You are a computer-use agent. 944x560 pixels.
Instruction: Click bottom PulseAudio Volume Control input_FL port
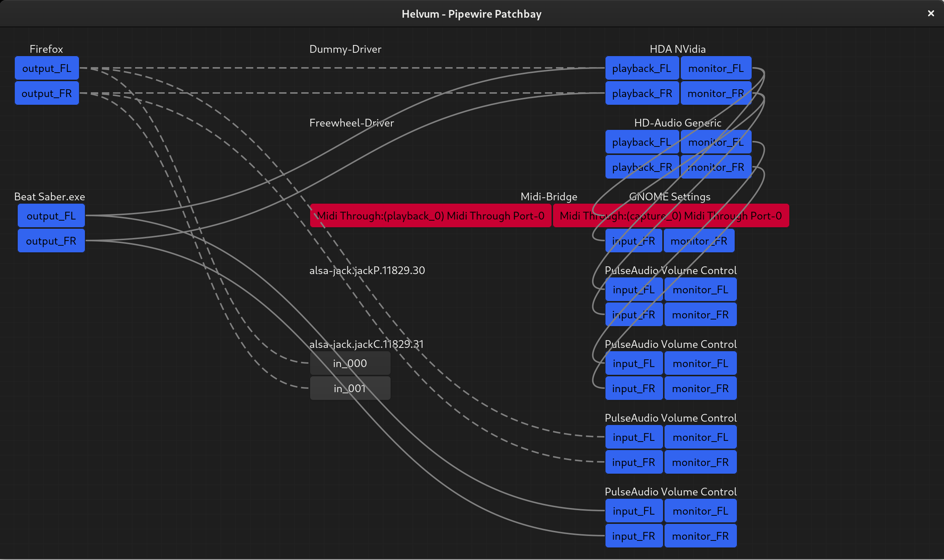[634, 511]
